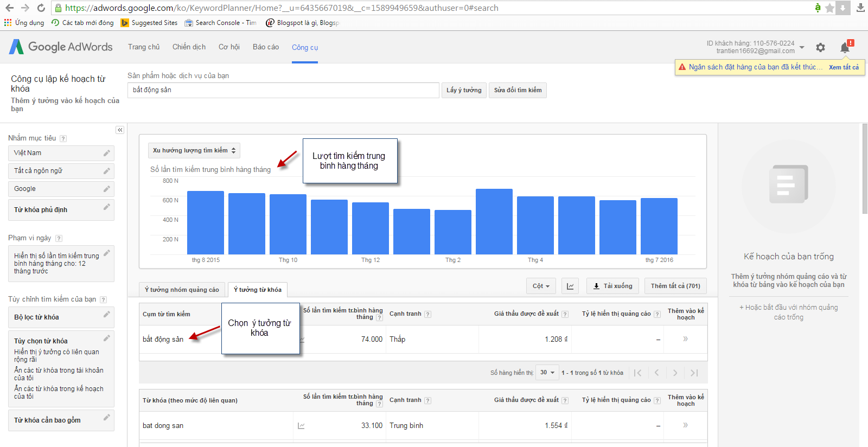Screen dimensions: 868x447
Task: Click the page vertical scrollbar
Action: pyautogui.click(x=864, y=168)
